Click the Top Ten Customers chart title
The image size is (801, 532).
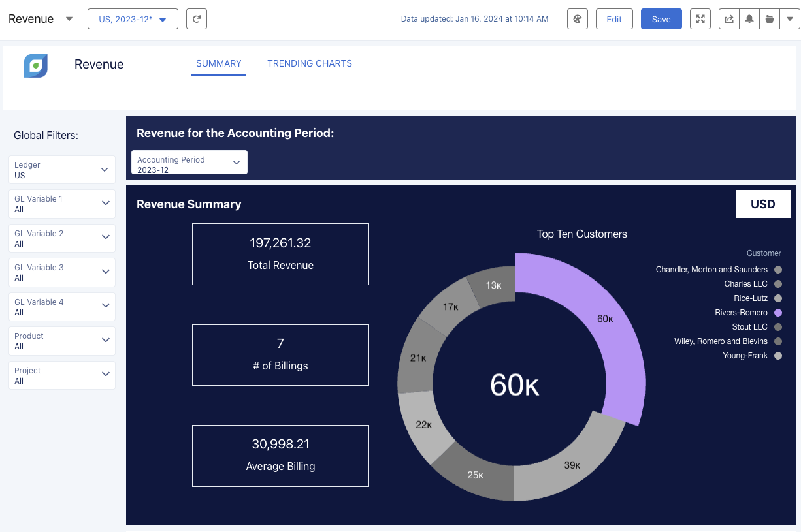(x=582, y=234)
